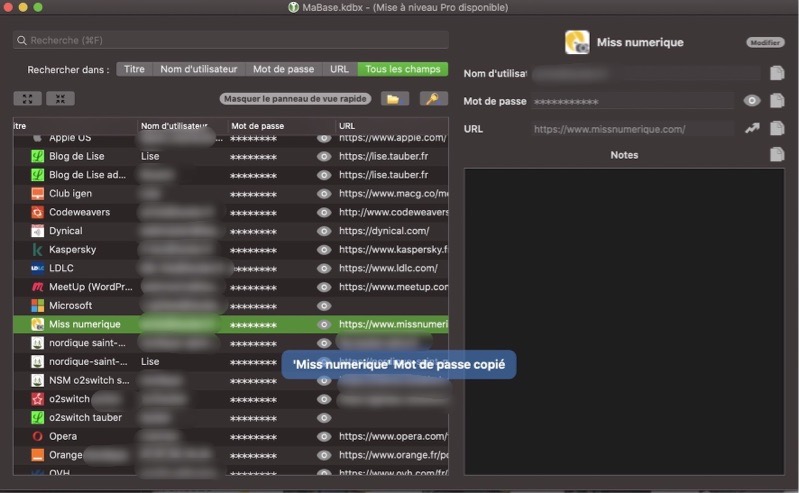Copy the notes using document icon
The image size is (799, 493).
777,155
